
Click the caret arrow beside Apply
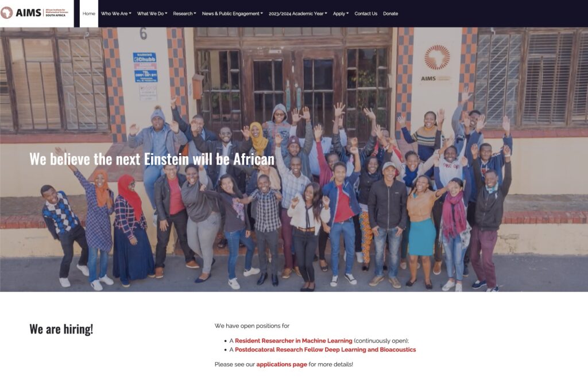347,14
